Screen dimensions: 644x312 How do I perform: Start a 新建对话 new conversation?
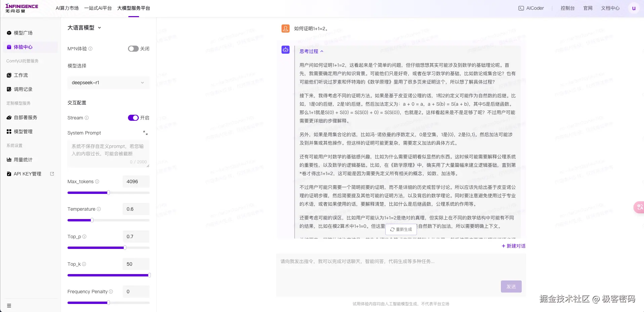(513, 246)
